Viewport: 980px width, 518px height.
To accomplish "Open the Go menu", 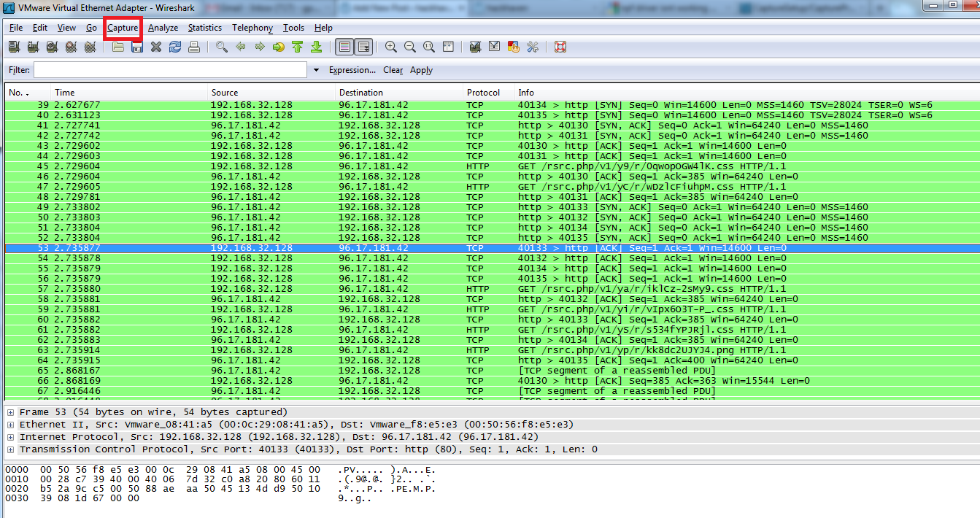I will tap(91, 28).
